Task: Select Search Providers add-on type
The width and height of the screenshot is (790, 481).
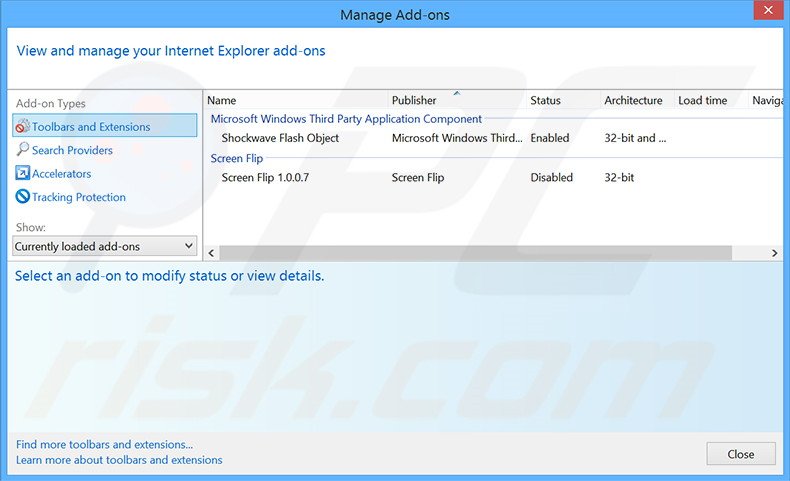Action: [72, 150]
